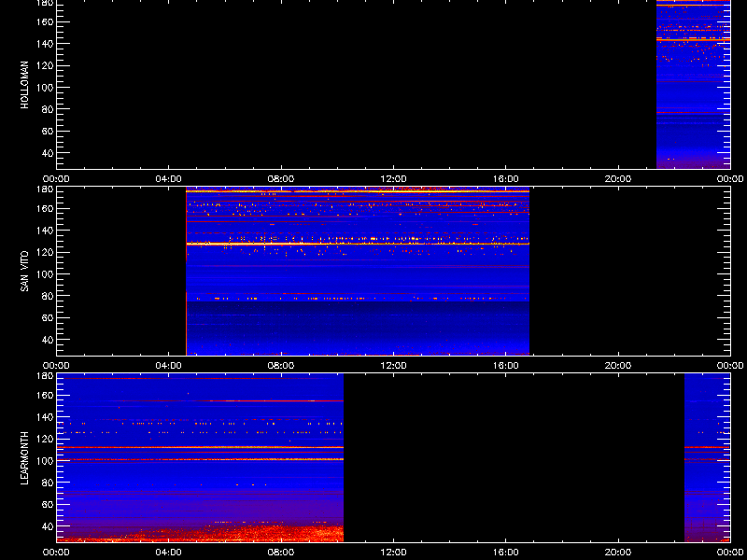Click the 40 frequency label on Learmonth axis
The height and width of the screenshot is (560, 747).
point(49,526)
